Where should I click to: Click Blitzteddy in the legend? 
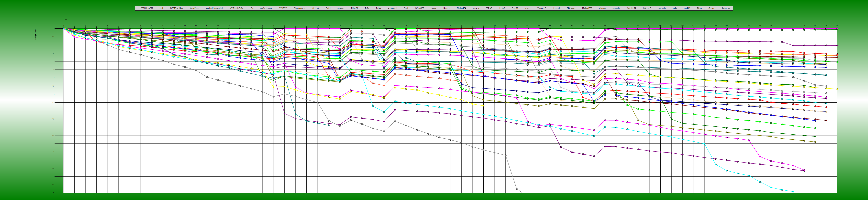tap(571, 8)
